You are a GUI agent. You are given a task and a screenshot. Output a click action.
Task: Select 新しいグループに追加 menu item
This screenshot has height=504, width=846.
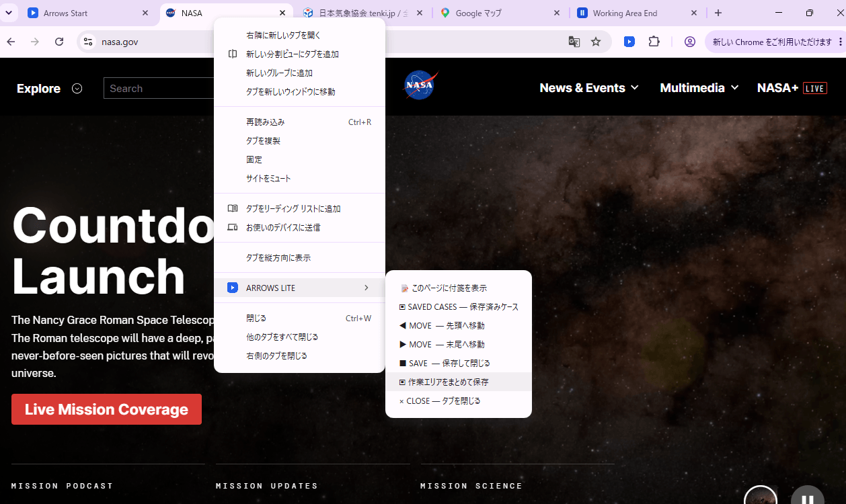point(299,73)
